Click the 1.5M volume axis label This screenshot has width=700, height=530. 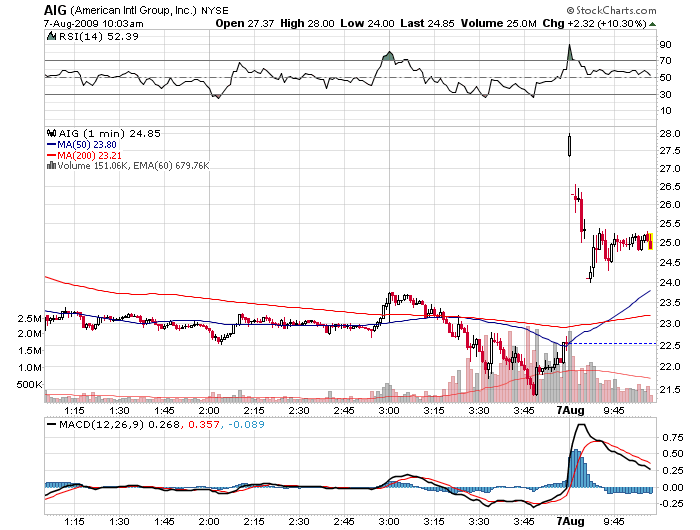(30, 351)
